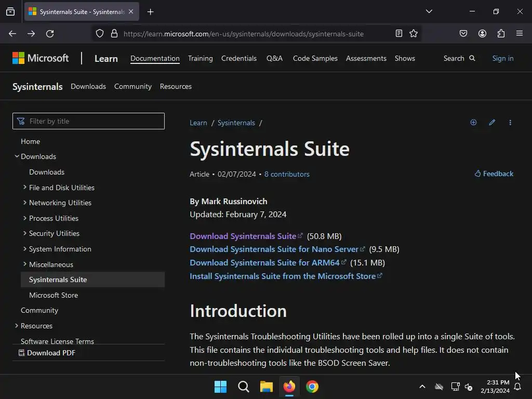Toggle reader view icon in address bar

[399, 33]
